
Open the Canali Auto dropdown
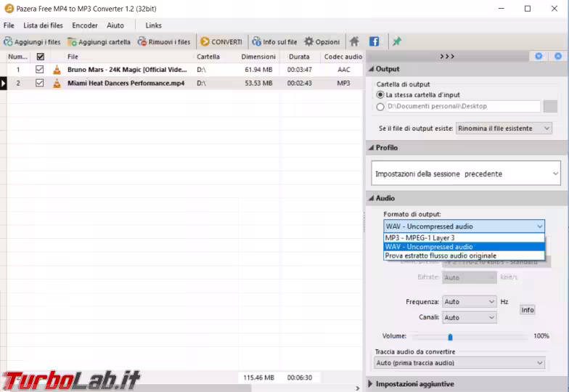click(x=469, y=318)
